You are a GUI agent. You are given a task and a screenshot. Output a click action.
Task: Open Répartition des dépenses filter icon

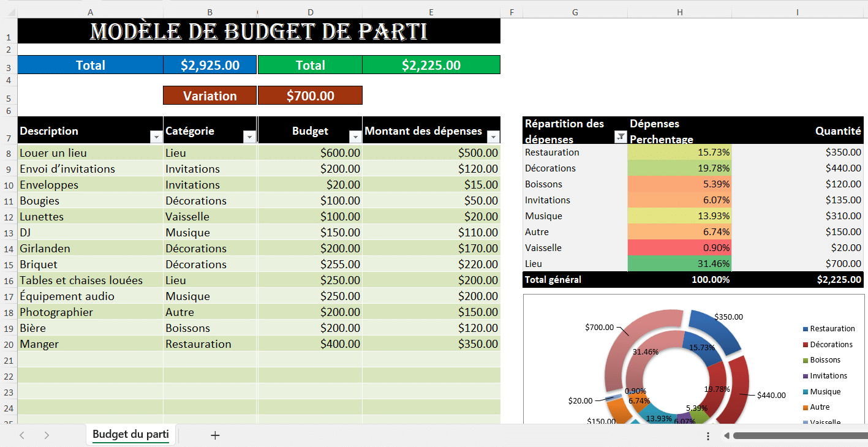(620, 137)
